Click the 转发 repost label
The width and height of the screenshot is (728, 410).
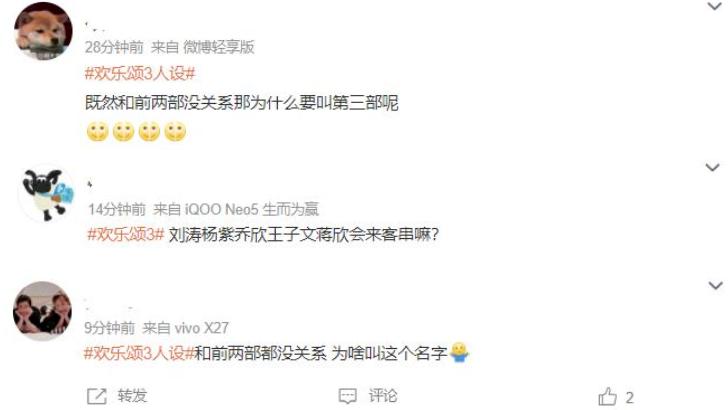[132, 396]
